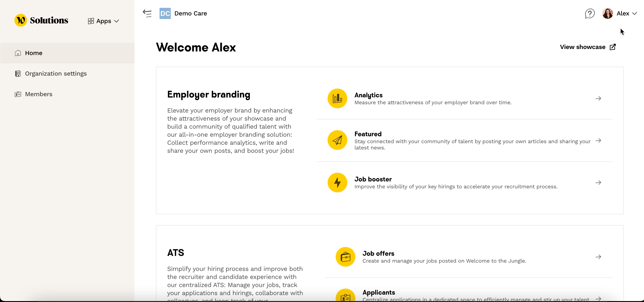
Task: Click the Job booster lightning icon
Action: 337,183
